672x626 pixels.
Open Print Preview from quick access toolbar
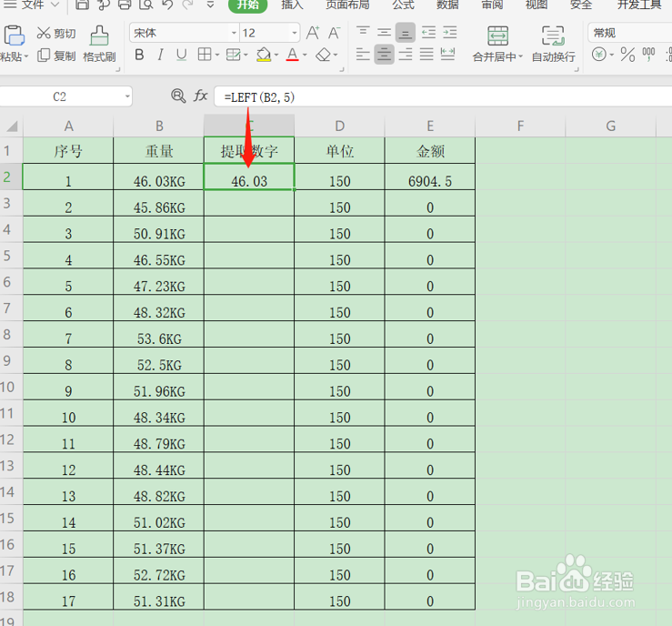[x=146, y=5]
